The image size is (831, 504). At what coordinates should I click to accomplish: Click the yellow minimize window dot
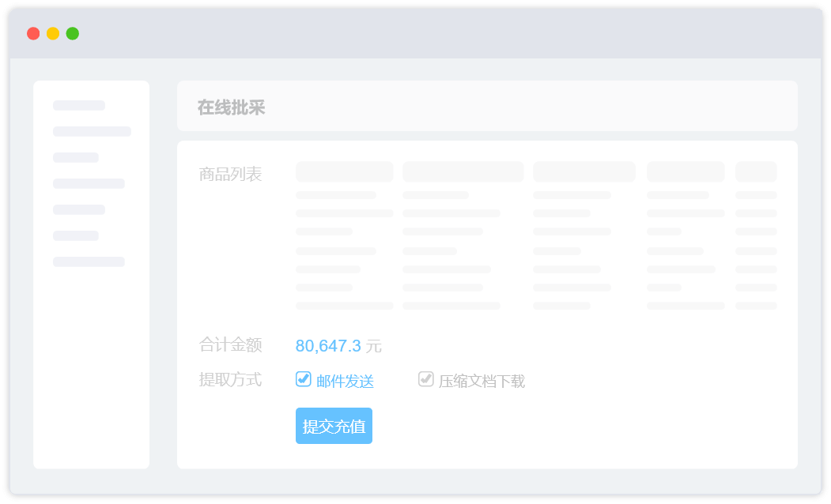[53, 33]
